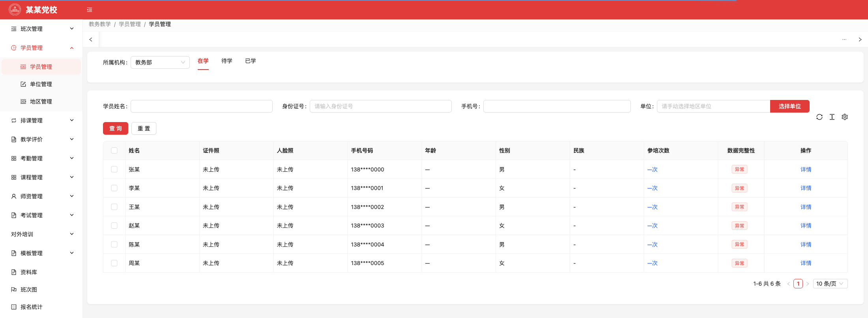The image size is (868, 318).
Task: Check the row checkbox for 赵某
Action: tap(114, 226)
